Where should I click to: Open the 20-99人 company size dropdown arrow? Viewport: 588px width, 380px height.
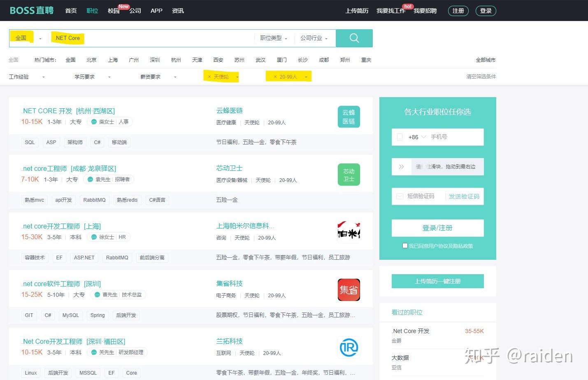pos(306,77)
